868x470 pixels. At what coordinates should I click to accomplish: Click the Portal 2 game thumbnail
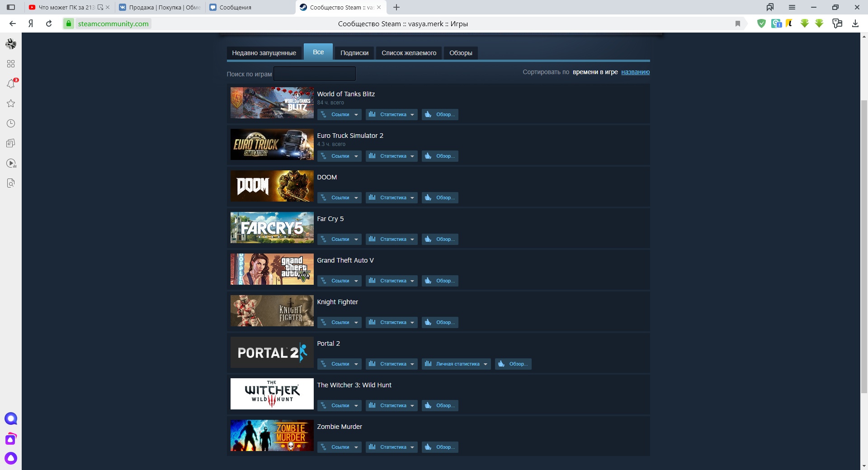[x=272, y=352]
